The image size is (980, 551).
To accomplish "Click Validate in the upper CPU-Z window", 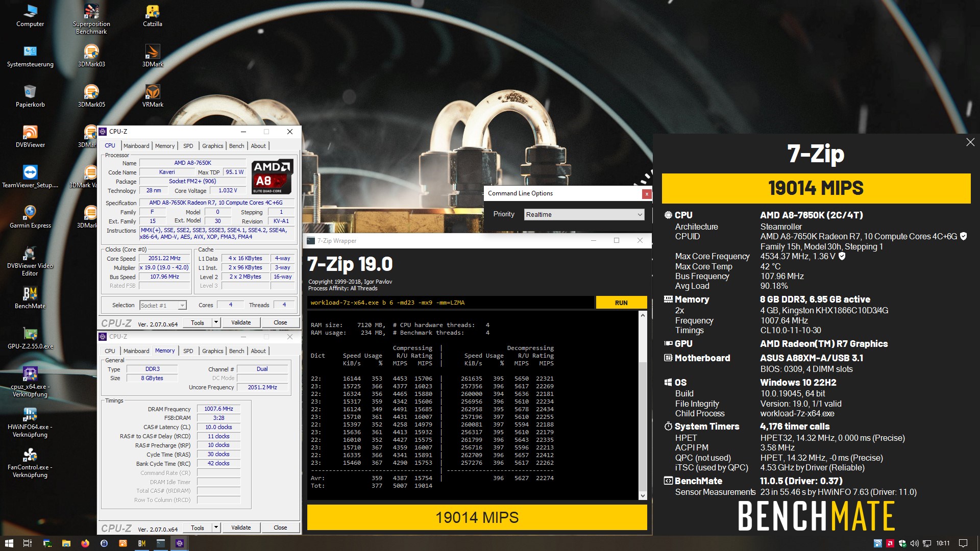I will click(x=241, y=322).
